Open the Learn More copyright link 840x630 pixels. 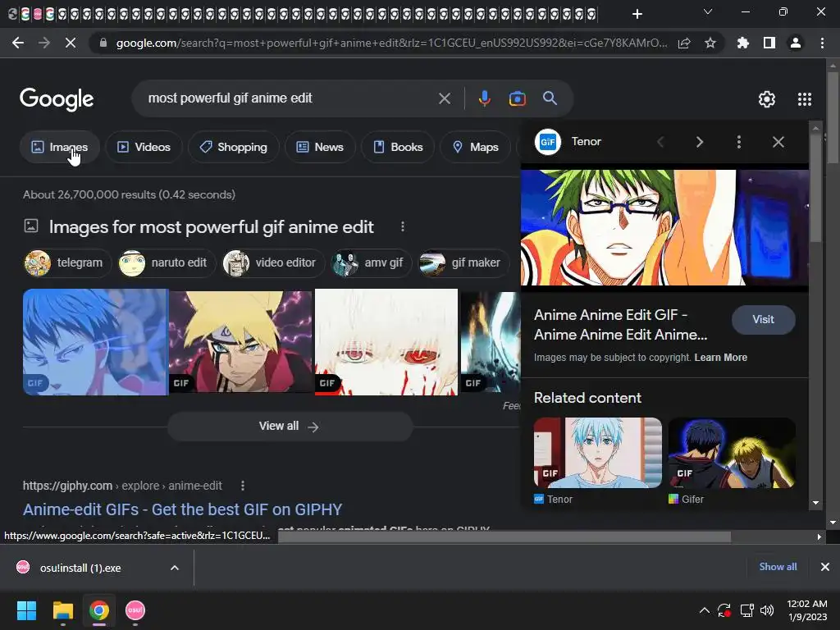tap(720, 358)
